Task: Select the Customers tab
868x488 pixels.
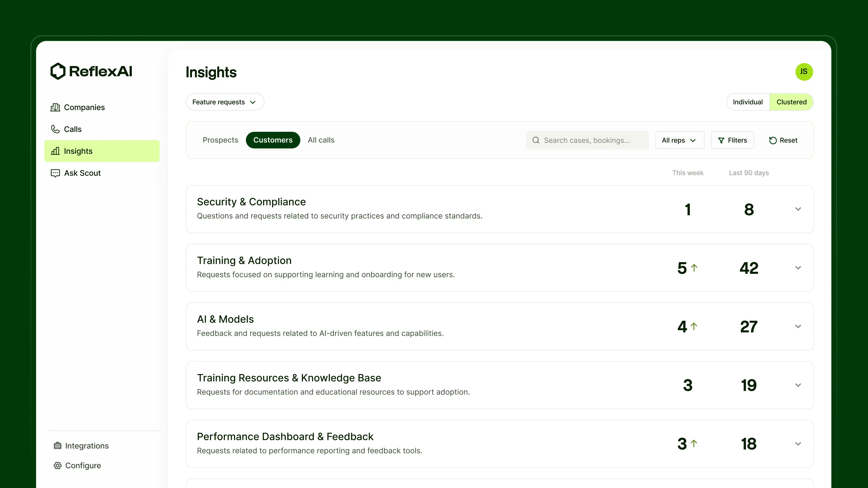Action: click(x=273, y=140)
